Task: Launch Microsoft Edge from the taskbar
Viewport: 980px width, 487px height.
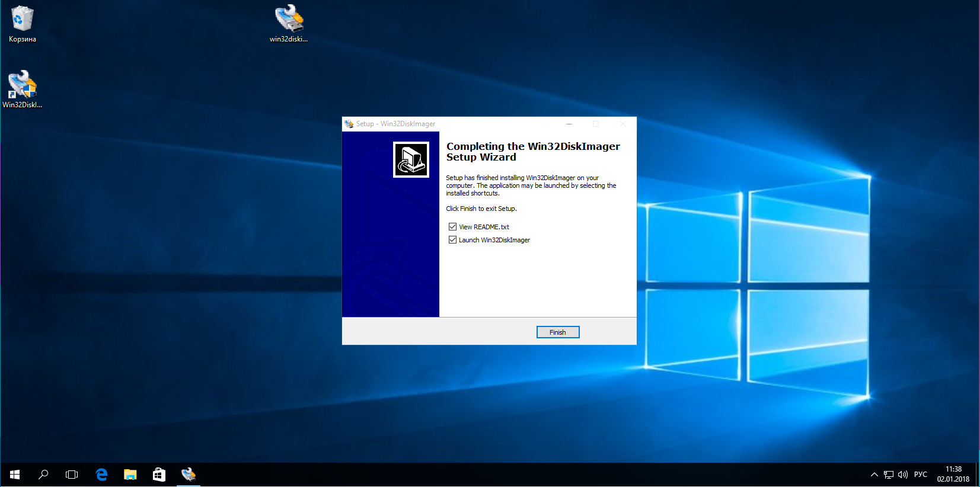Action: 101,475
